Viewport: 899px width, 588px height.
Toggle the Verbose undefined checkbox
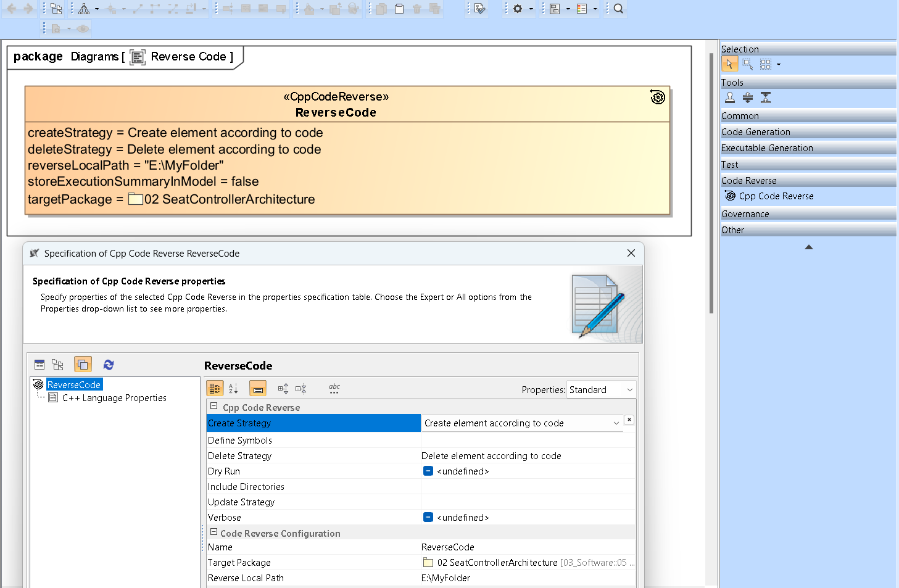(x=428, y=517)
